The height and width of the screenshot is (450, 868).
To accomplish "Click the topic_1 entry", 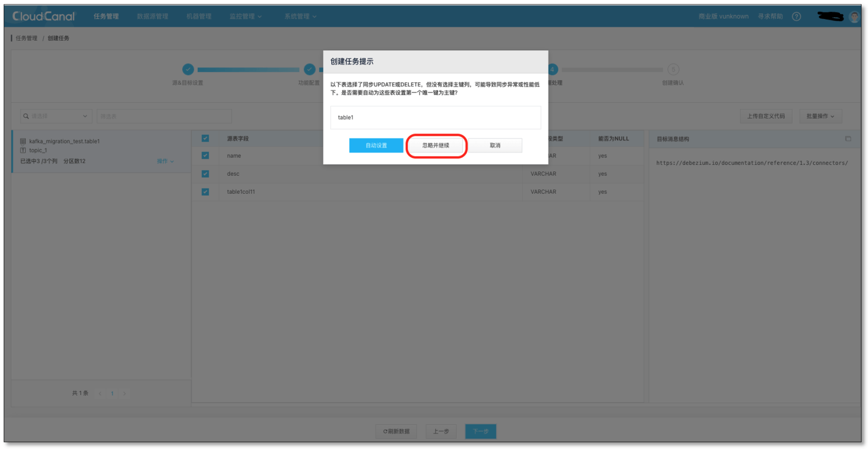I will [x=38, y=150].
